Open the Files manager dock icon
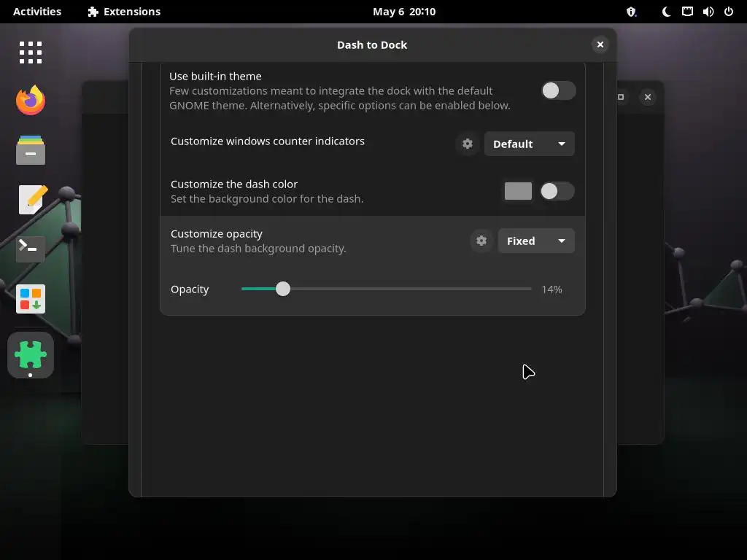Image resolution: width=747 pixels, height=560 pixels. coord(31,150)
